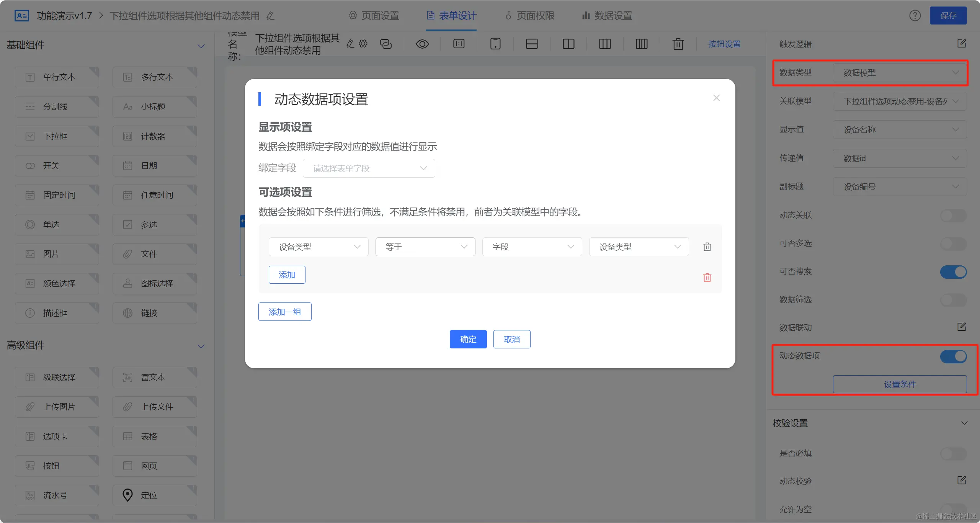Click the mobile device preview icon
The width and height of the screenshot is (980, 523).
(495, 44)
